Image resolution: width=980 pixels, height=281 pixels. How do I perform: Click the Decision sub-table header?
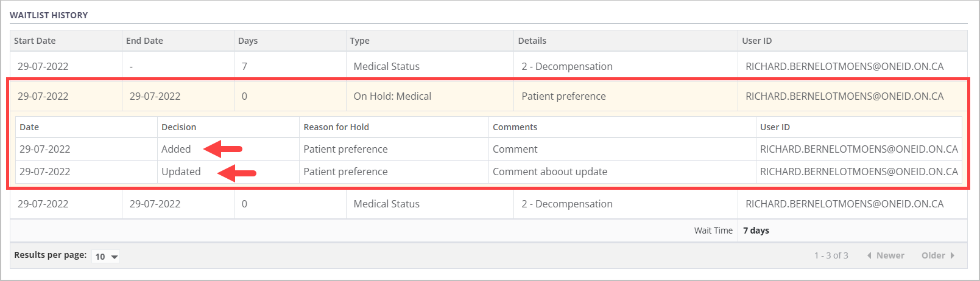(x=178, y=127)
